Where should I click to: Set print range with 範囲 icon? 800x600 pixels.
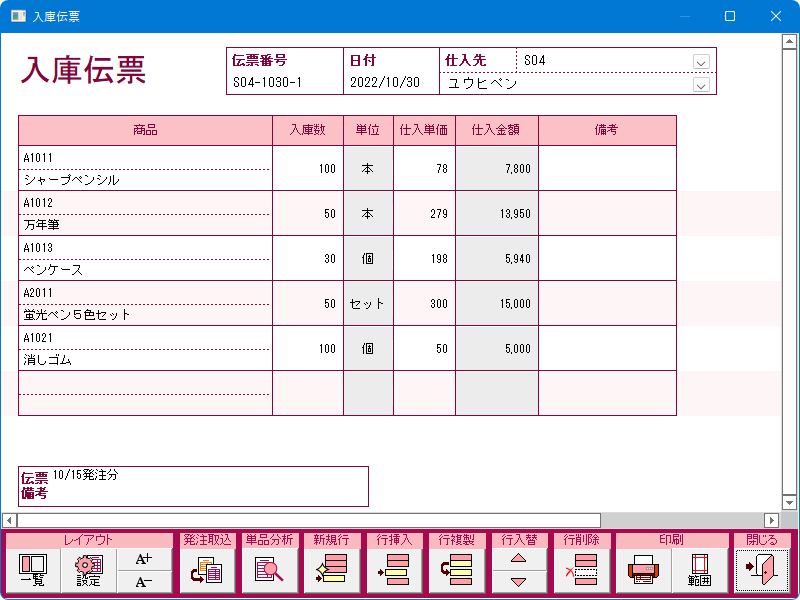(x=700, y=570)
